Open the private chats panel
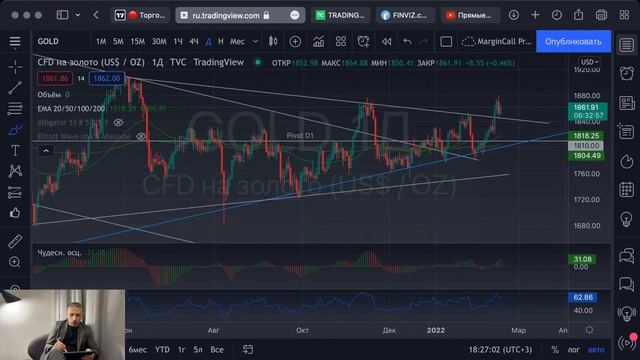Image resolution: width=640 pixels, height=360 pixels. [627, 283]
